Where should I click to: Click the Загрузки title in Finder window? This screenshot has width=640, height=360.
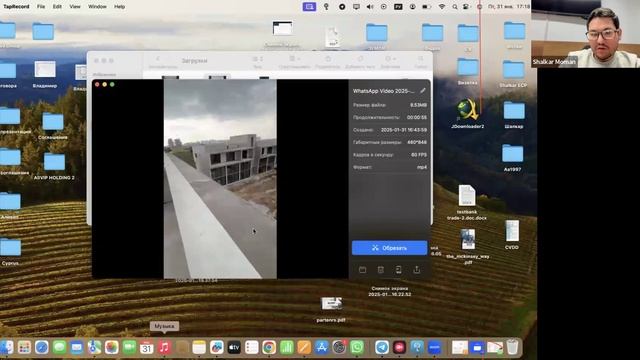click(x=194, y=60)
